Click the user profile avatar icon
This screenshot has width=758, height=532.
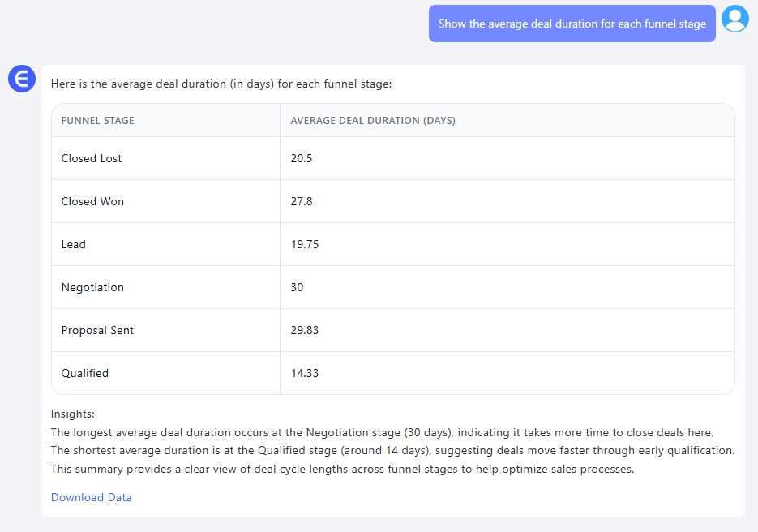point(734,19)
